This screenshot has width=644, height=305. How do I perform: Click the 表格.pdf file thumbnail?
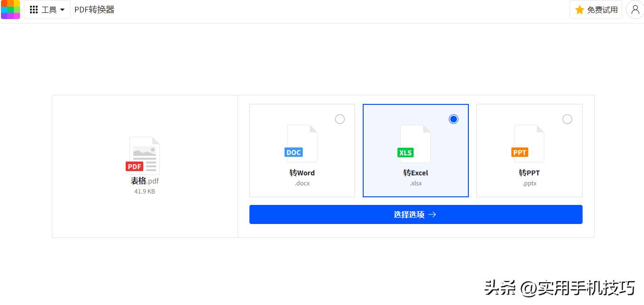pos(143,155)
